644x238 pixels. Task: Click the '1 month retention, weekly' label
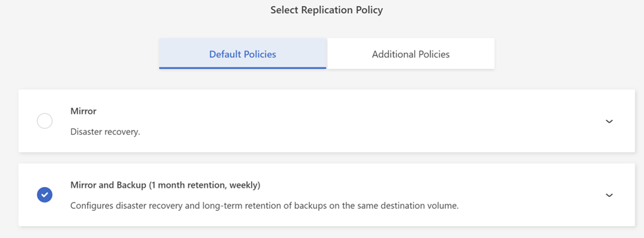coord(205,185)
